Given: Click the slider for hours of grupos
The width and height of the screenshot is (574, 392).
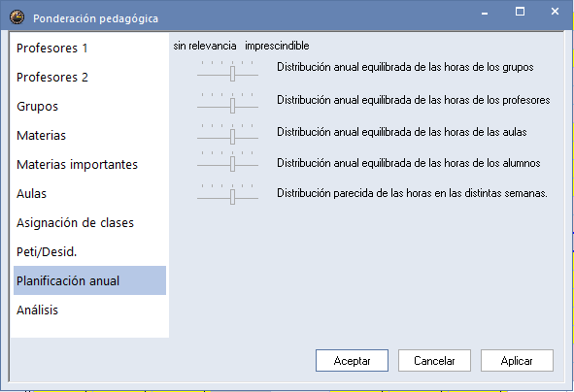Looking at the screenshot, I should 227,71.
